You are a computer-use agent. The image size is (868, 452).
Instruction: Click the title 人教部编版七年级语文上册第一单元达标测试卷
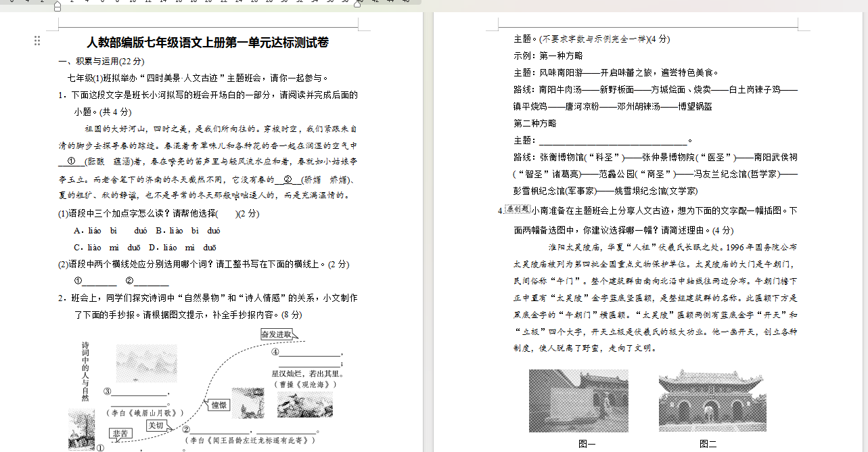[208, 43]
